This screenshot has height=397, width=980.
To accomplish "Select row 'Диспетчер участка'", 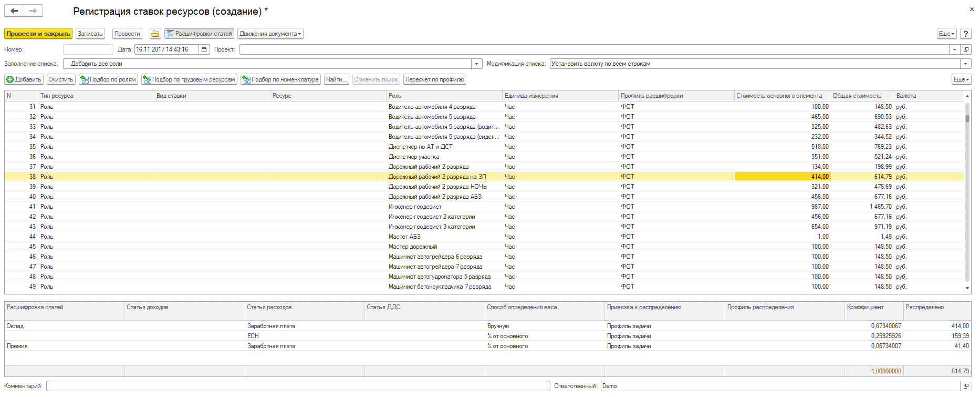I will [x=484, y=157].
